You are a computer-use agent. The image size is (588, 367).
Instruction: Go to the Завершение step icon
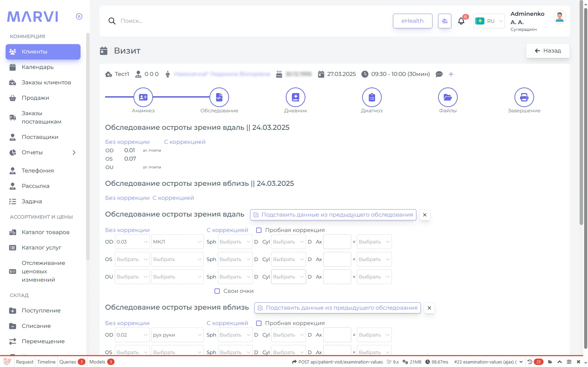click(524, 97)
